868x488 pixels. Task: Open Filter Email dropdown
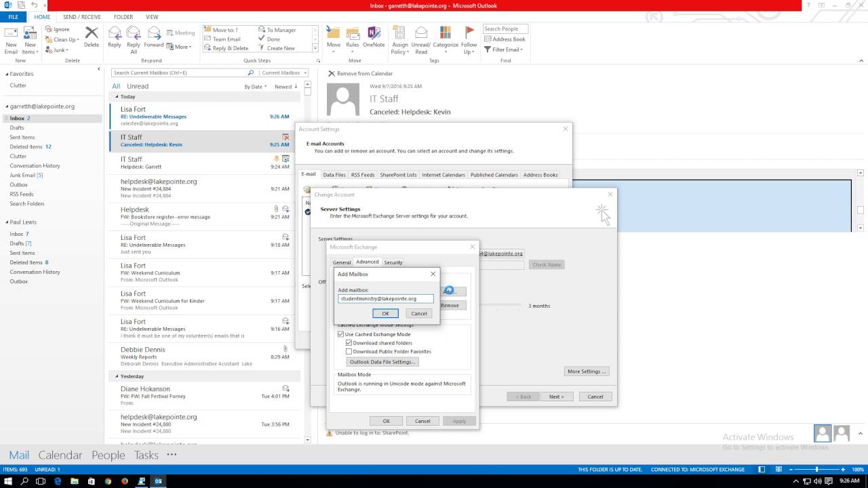click(503, 49)
